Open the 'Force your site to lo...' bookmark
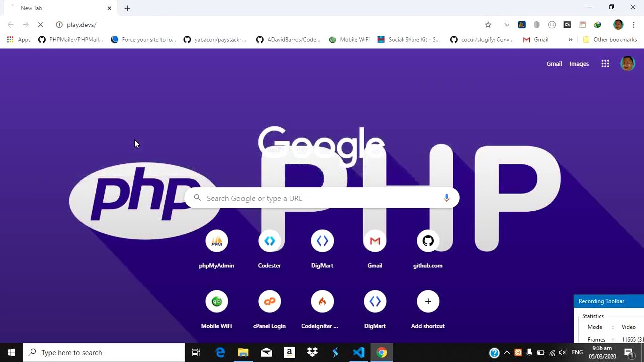 143,40
